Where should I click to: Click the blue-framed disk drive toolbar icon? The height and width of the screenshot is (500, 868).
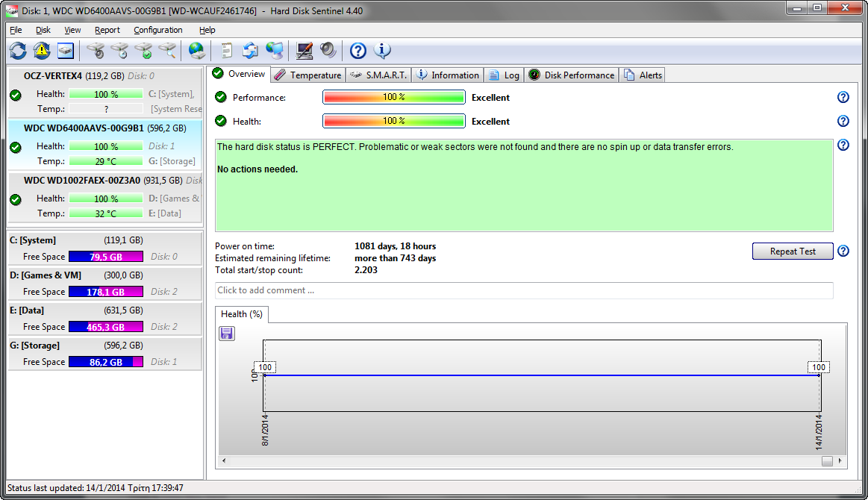pyautogui.click(x=66, y=51)
